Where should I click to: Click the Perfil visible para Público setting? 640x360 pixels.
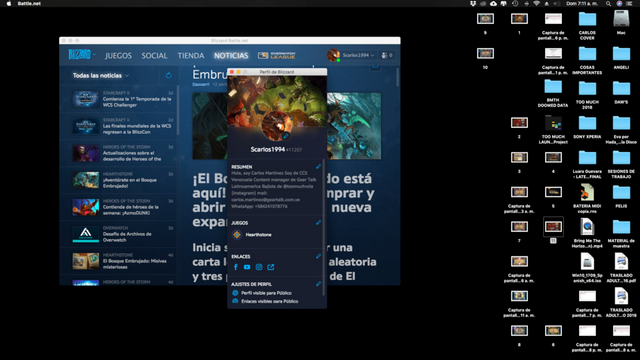tap(262, 293)
